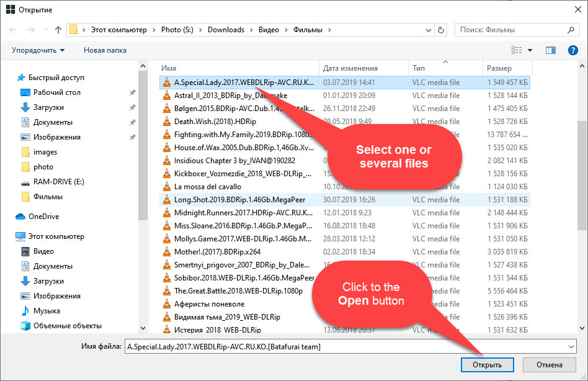Expand the Имя файла dropdown arrow

[571, 347]
